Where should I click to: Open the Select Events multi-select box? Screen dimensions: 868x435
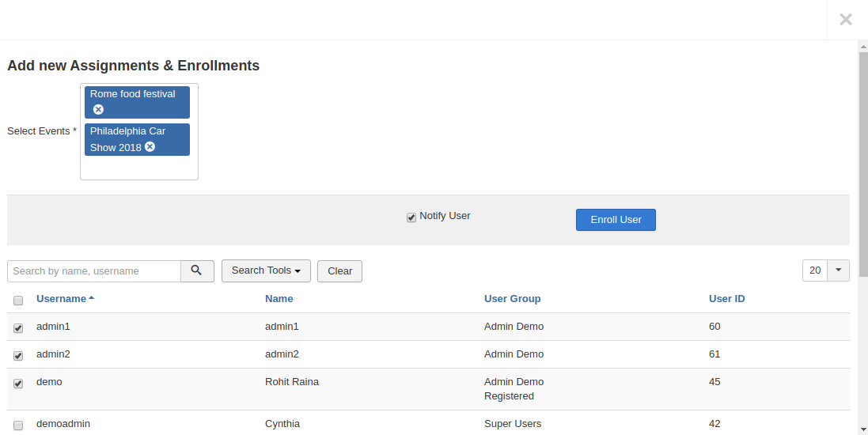[138, 168]
